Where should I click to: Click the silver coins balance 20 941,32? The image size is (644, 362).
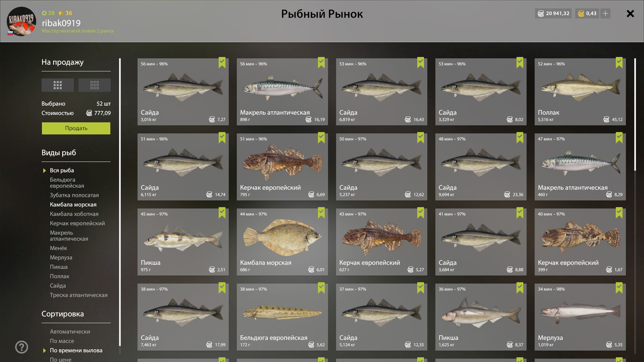click(x=553, y=13)
